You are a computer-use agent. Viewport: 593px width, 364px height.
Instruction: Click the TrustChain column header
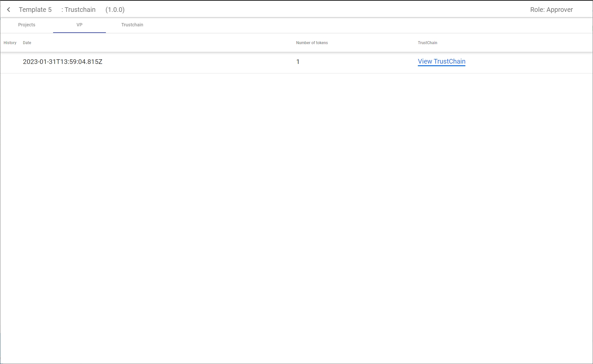tap(427, 43)
